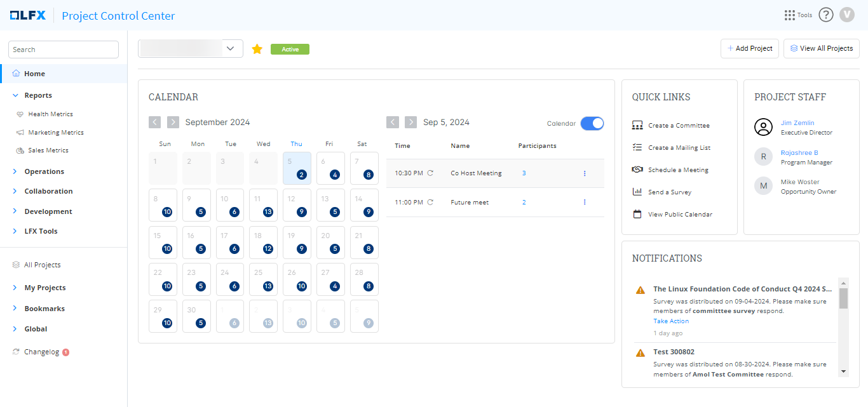Click the sidebar Search field
The height and width of the screenshot is (407, 868).
click(64, 50)
